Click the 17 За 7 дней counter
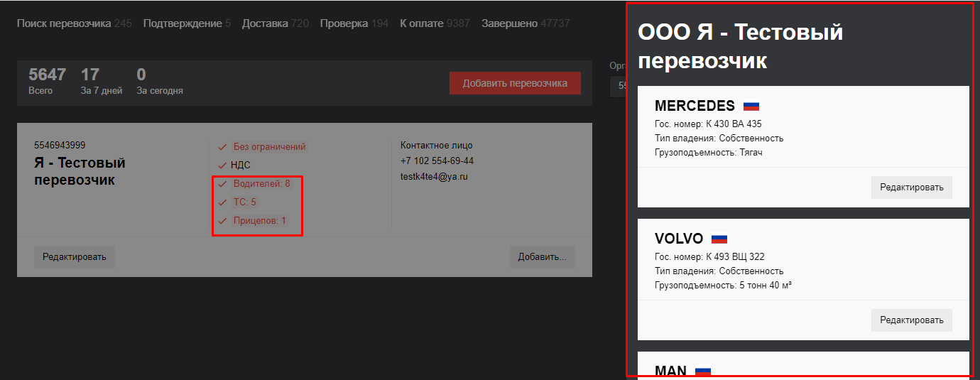980x380 pixels. pos(101,81)
